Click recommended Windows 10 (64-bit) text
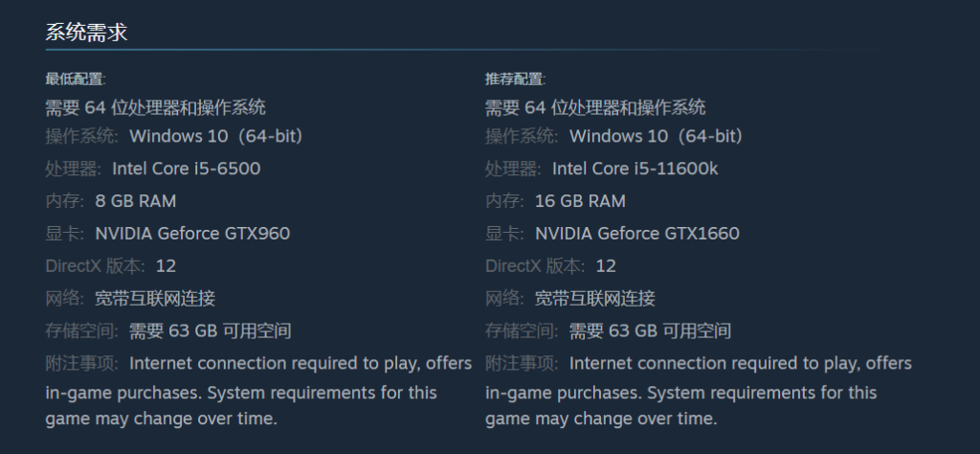The height and width of the screenshot is (454, 980). click(657, 136)
